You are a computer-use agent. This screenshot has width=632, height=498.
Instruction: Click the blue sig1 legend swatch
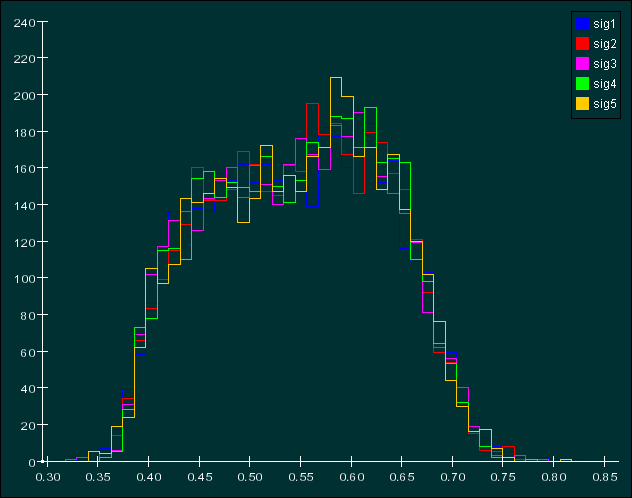click(582, 24)
